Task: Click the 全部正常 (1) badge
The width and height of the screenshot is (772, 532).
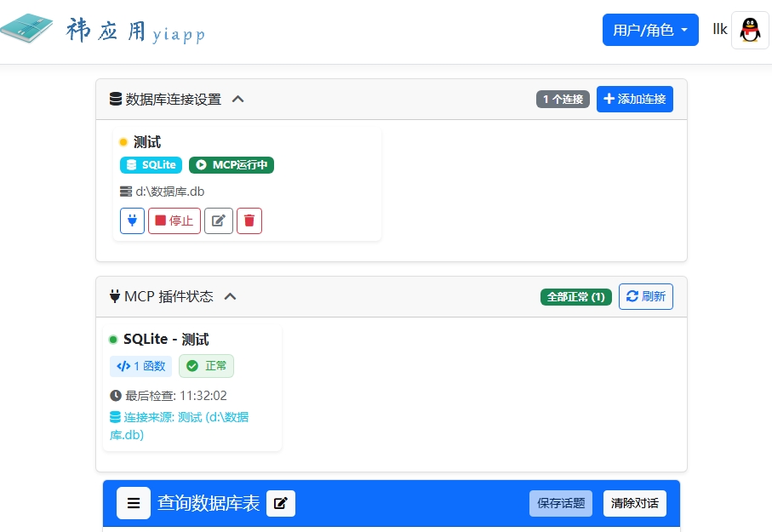Action: [576, 296]
